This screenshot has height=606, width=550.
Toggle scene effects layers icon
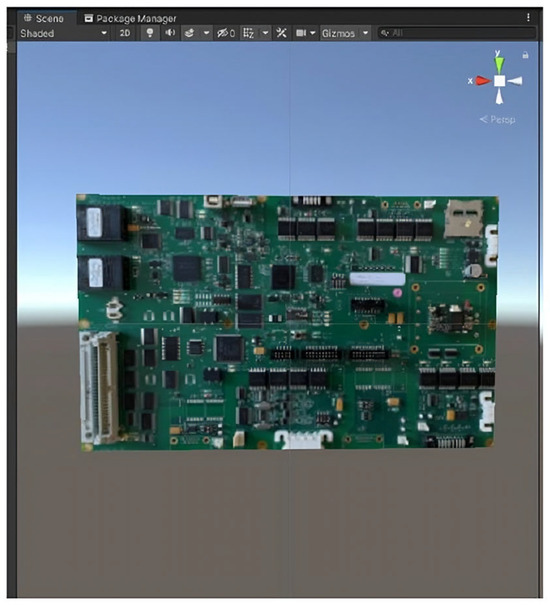click(x=189, y=33)
